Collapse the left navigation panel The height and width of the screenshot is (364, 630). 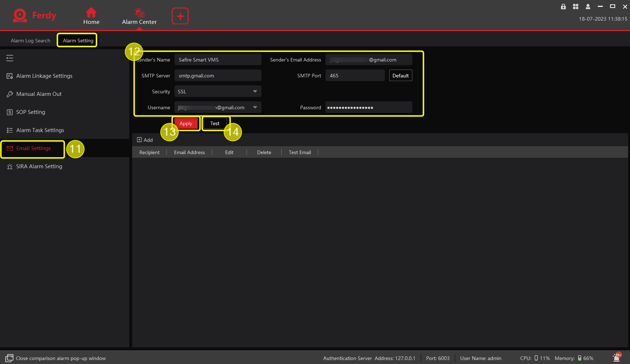coord(10,58)
